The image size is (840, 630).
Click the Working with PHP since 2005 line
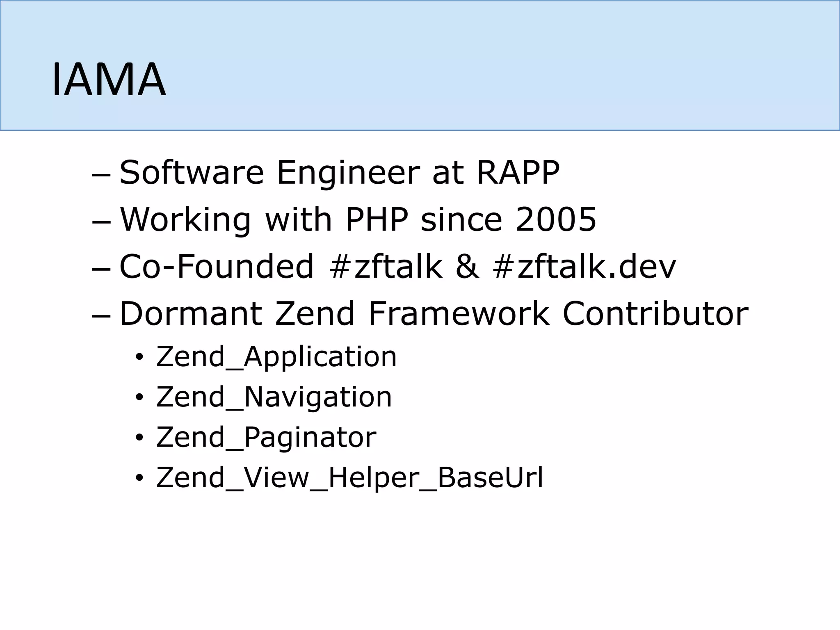click(358, 219)
